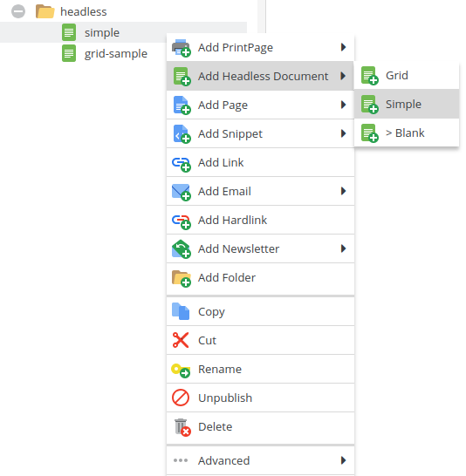The height and width of the screenshot is (476, 466).
Task: Choose the Add Hardlink menu entry
Action: pos(260,220)
